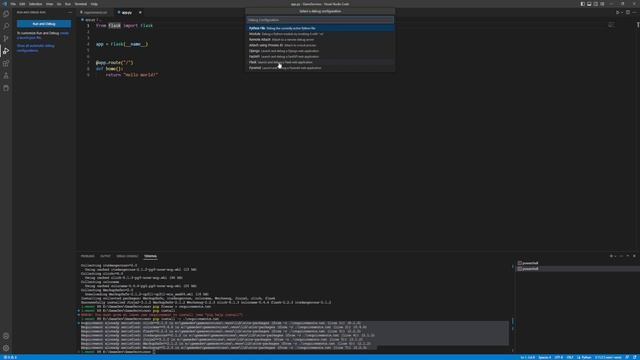The width and height of the screenshot is (640, 360).
Task: Change indentation via Spaces: 4 status item
Action: (x=544, y=357)
